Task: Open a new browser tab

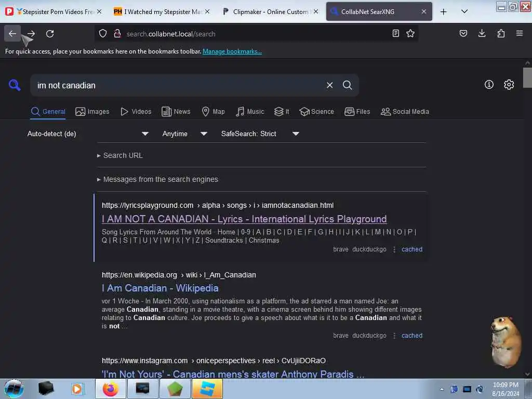Action: 444,12
